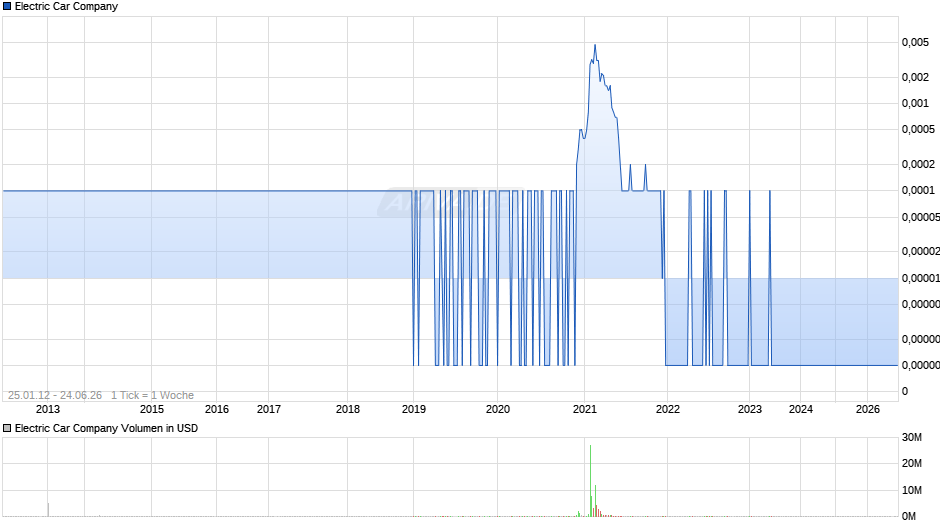This screenshot has height=526, width=940.
Task: Click the 2024 x-axis label
Action: 801,409
